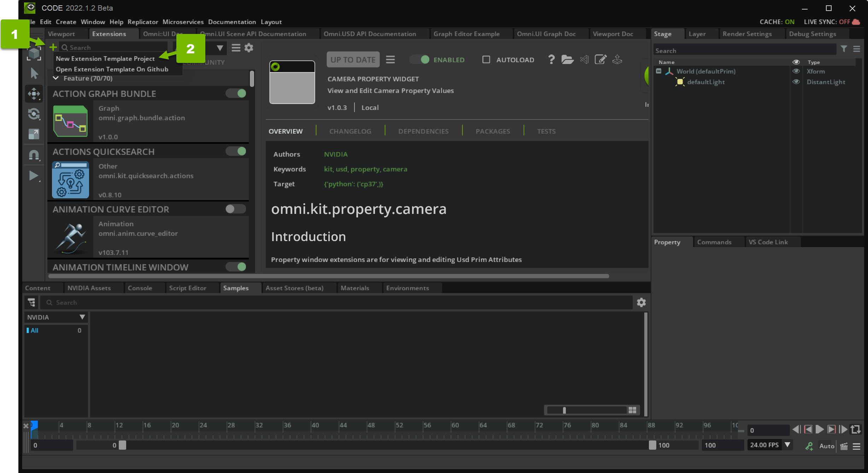This screenshot has height=473, width=868.
Task: Click the play simulation tool in the left toolbar
Action: point(34,176)
